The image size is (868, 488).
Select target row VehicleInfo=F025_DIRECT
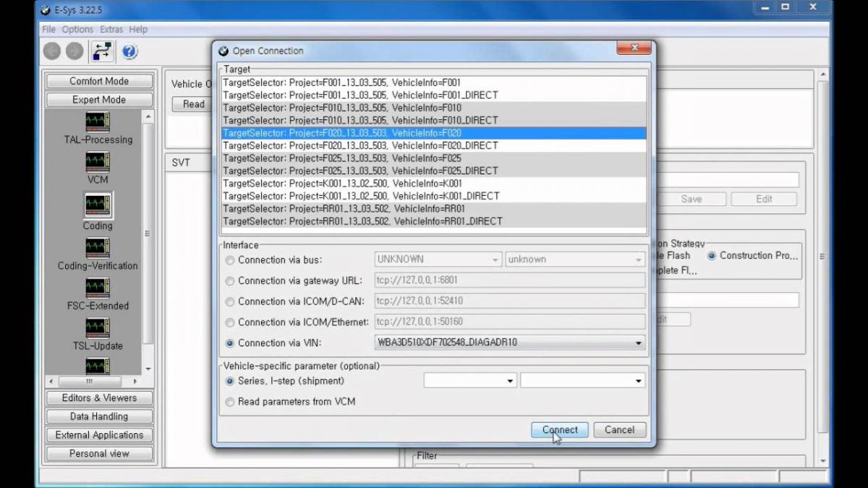434,171
